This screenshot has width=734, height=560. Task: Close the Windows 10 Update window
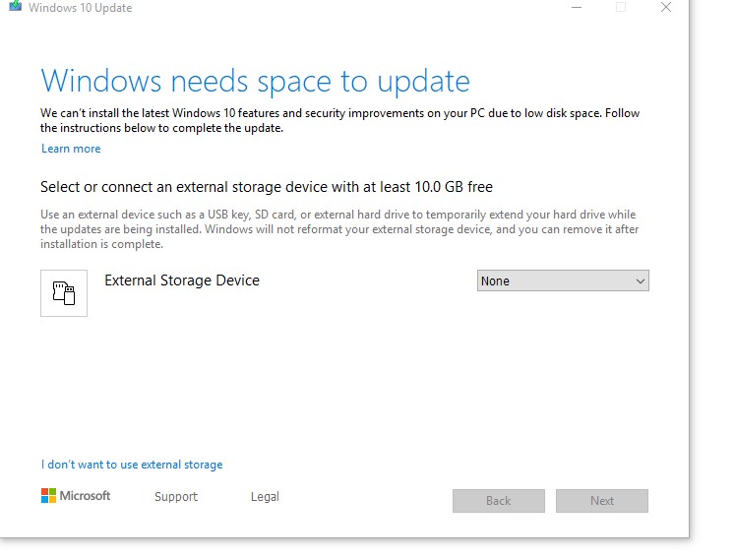[666, 7]
